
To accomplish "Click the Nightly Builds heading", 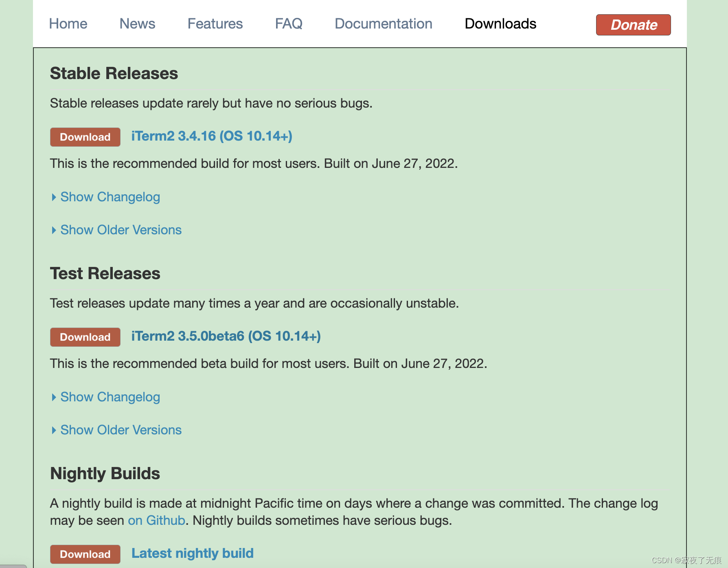I will pos(105,473).
